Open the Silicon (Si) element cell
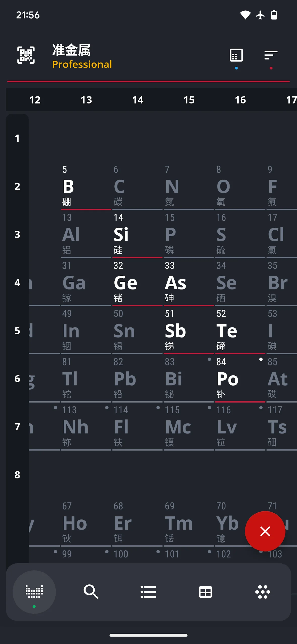Image resolution: width=297 pixels, height=644 pixels. (x=137, y=235)
